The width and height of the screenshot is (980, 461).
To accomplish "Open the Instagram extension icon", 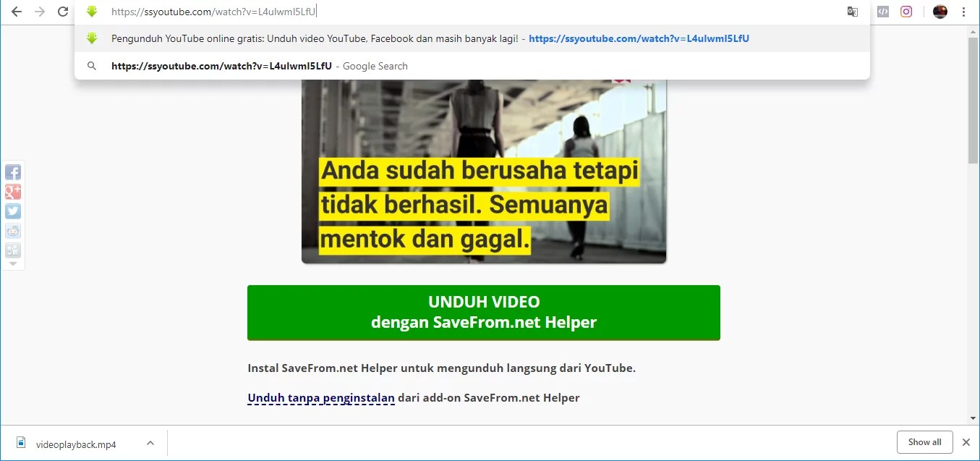I will (906, 12).
